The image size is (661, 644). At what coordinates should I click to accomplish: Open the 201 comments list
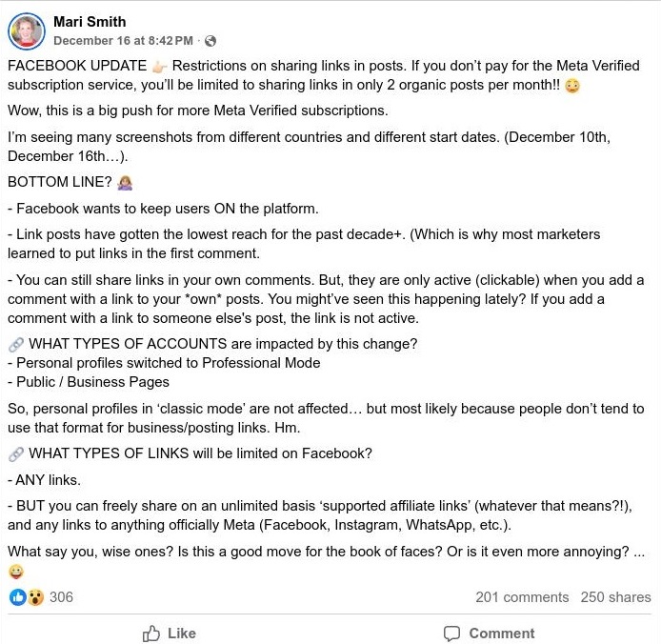click(x=522, y=597)
